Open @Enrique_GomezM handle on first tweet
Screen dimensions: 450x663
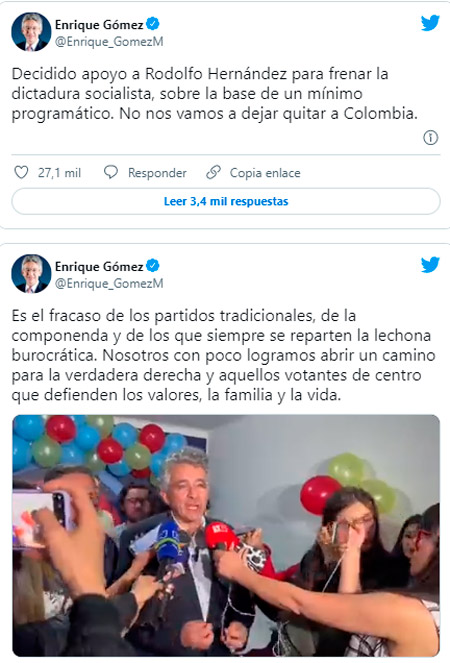tap(109, 42)
